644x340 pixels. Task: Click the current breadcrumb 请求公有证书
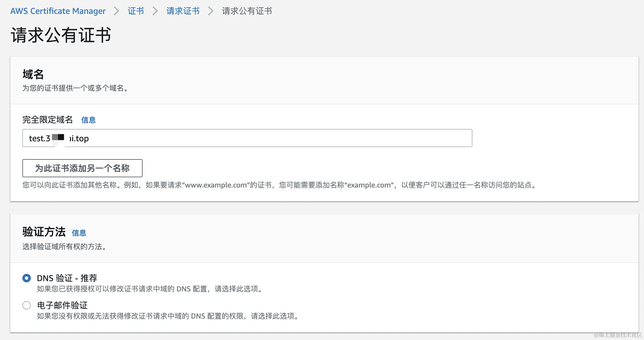[x=247, y=11]
